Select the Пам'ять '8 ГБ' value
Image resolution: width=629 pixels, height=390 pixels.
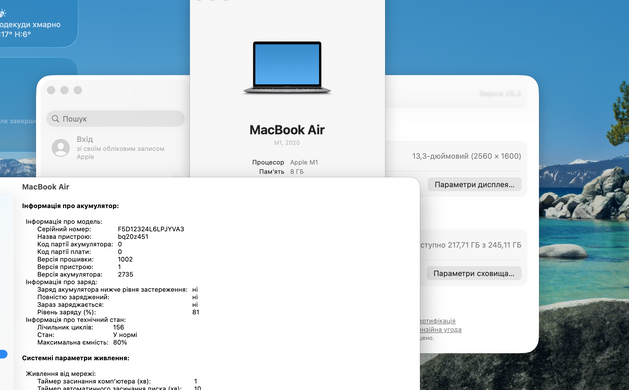[x=297, y=171]
